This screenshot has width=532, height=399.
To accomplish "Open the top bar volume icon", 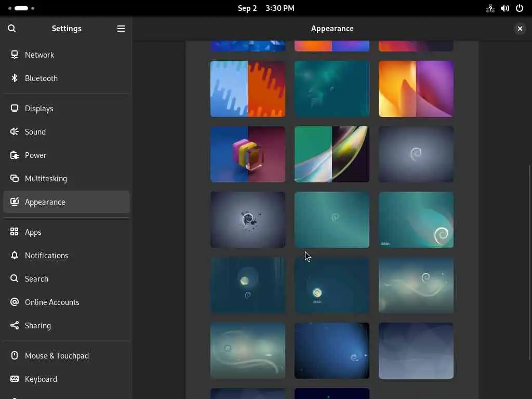I will tap(505, 8).
